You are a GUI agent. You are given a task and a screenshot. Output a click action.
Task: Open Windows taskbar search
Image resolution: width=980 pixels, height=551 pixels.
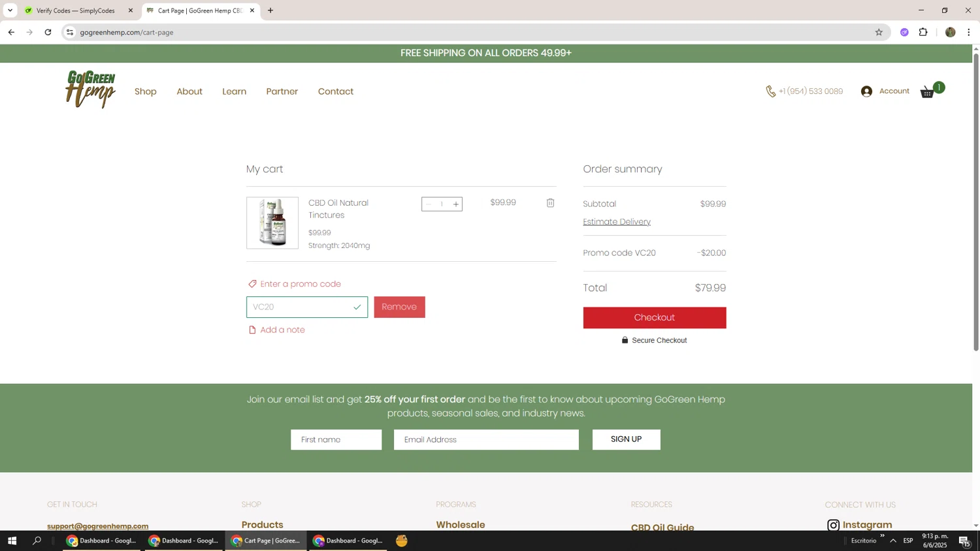pyautogui.click(x=37, y=541)
